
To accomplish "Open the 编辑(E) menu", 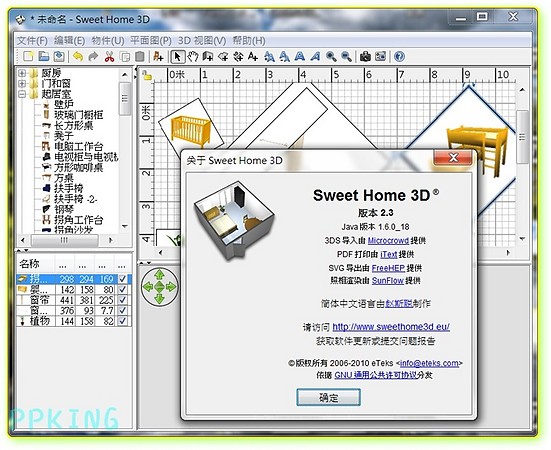I will point(69,41).
